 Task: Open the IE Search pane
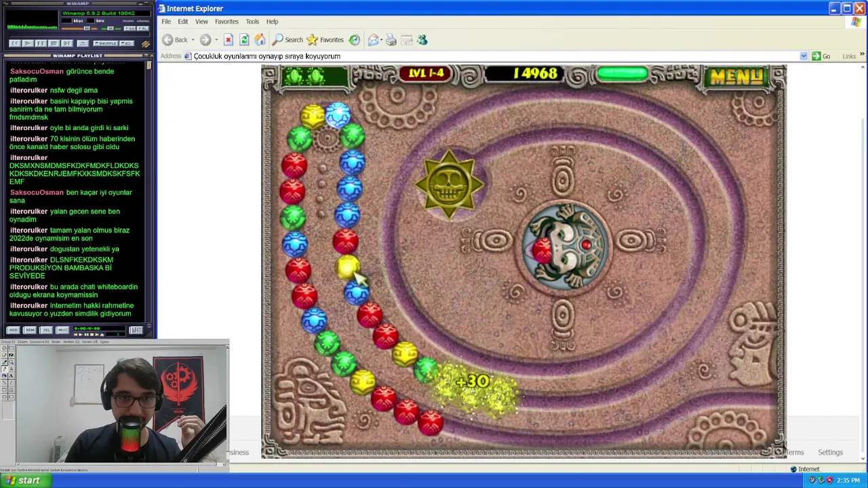288,40
